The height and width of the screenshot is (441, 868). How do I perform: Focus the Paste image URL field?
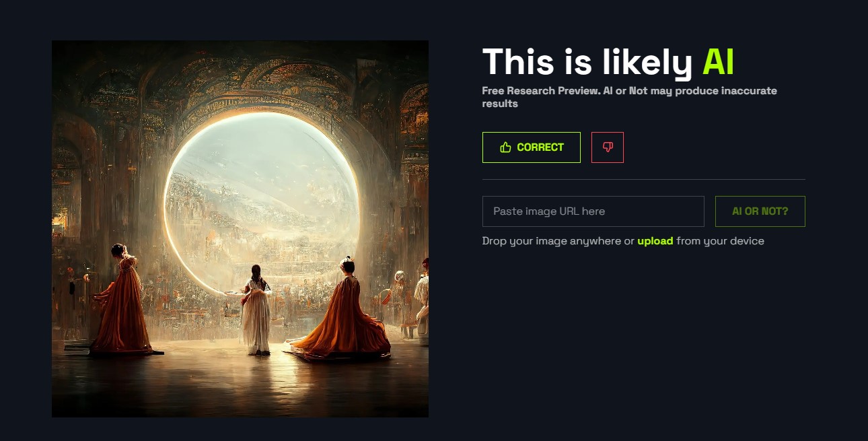click(593, 211)
